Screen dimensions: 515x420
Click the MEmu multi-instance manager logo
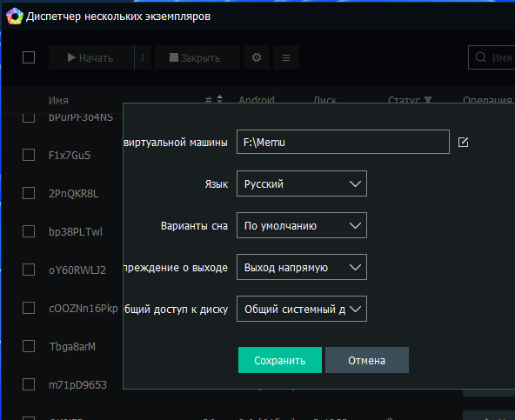point(15,17)
